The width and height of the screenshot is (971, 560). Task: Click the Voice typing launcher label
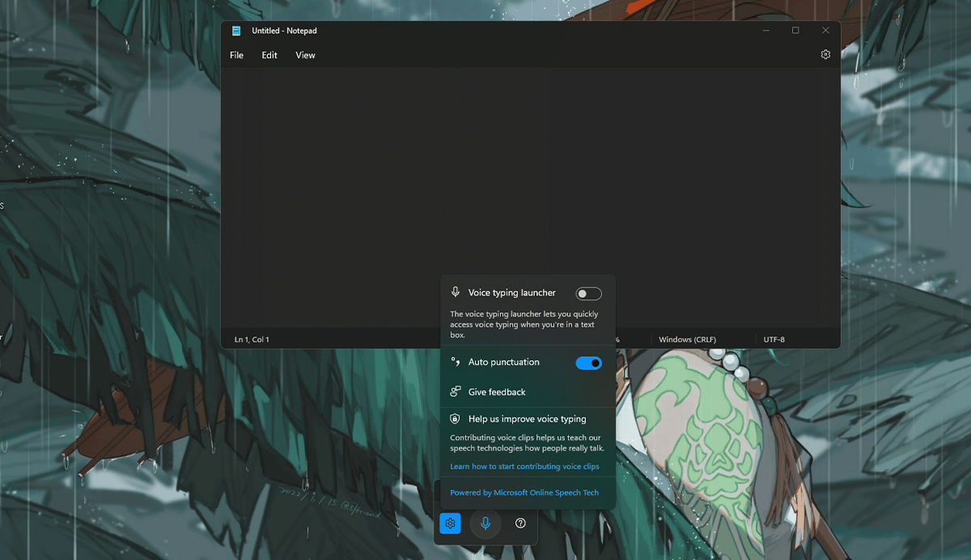(x=512, y=292)
